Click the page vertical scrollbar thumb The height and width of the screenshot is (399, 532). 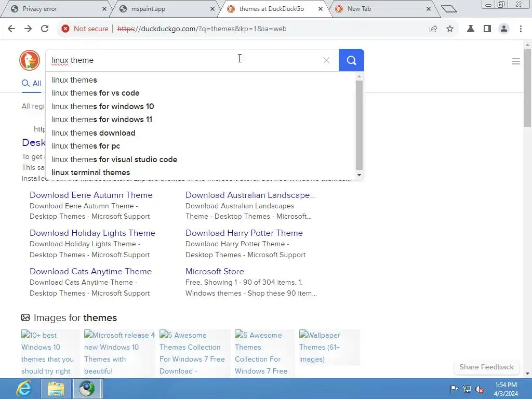coord(527,87)
